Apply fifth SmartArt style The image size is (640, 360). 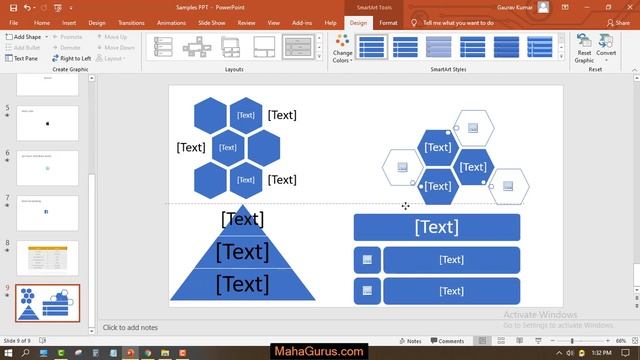coord(506,47)
